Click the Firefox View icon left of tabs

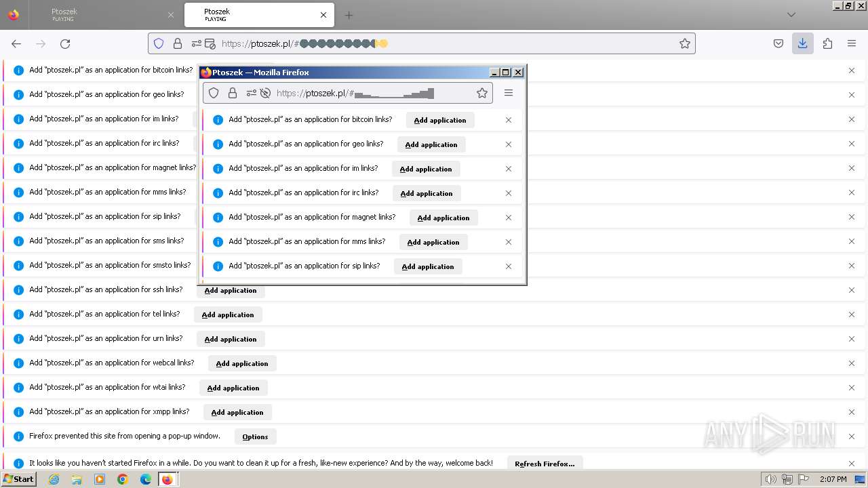[x=14, y=15]
